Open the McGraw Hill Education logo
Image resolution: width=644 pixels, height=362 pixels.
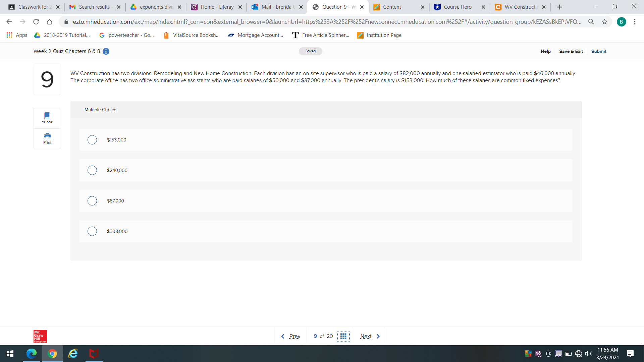pyautogui.click(x=40, y=336)
